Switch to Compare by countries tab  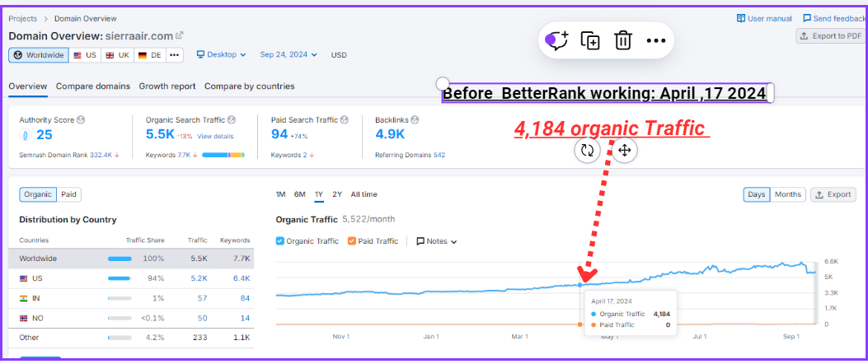(x=250, y=86)
